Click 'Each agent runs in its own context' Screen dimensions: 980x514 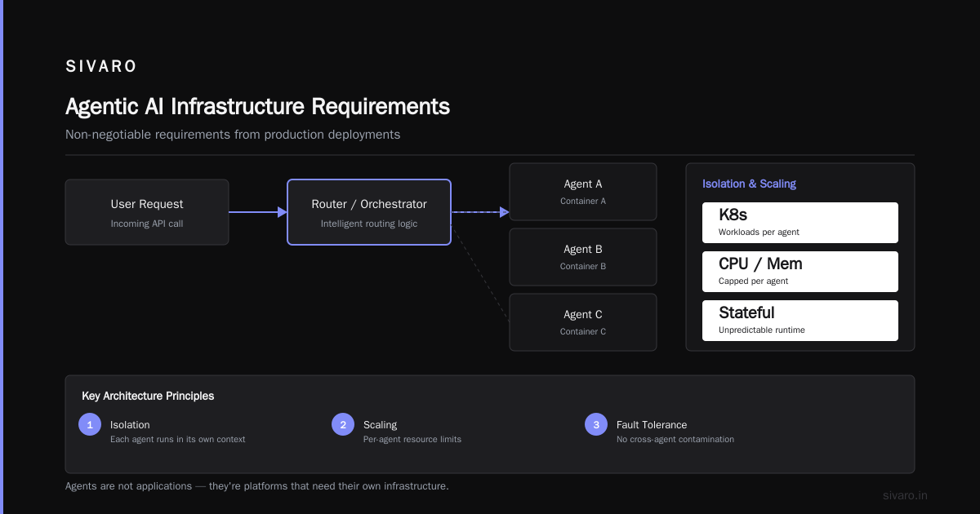click(178, 439)
